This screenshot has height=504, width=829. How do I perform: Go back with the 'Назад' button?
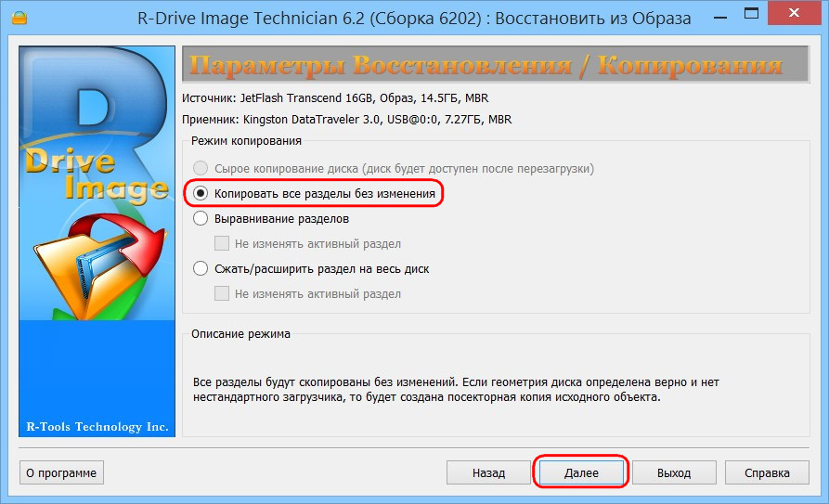[488, 472]
